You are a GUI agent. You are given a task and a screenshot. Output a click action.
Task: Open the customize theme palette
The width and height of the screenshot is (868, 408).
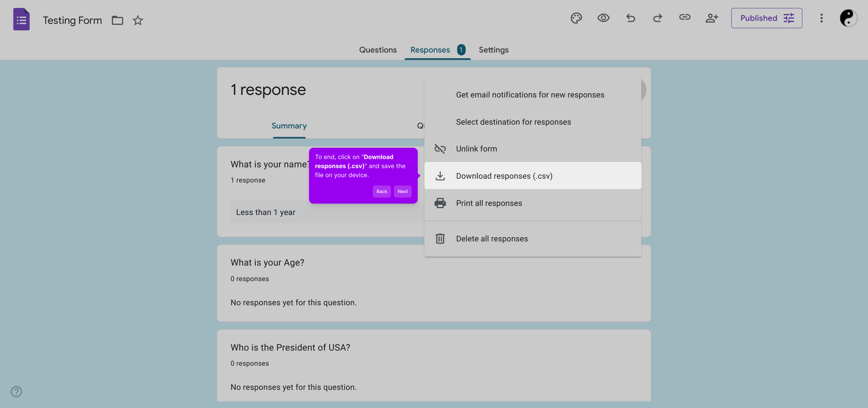click(576, 18)
